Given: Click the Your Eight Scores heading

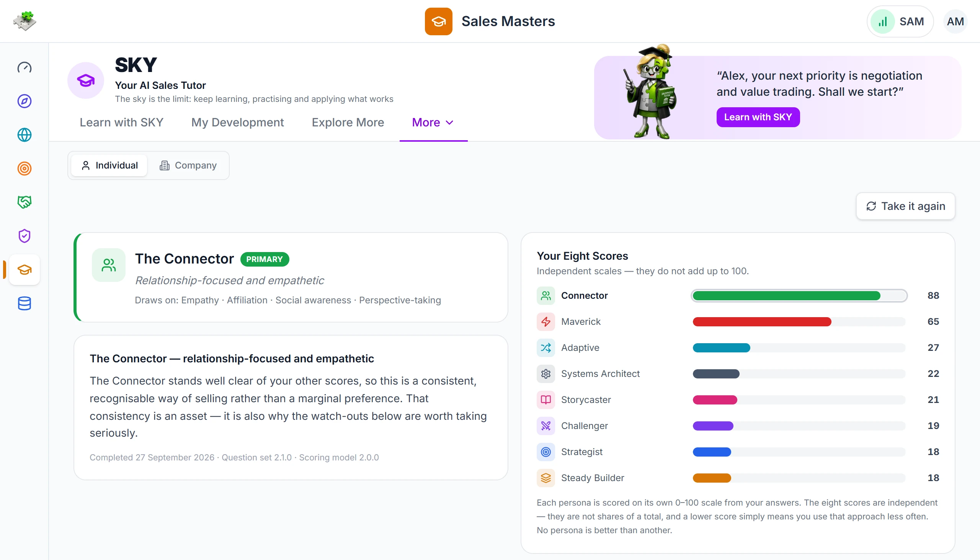Looking at the screenshot, I should pos(582,256).
